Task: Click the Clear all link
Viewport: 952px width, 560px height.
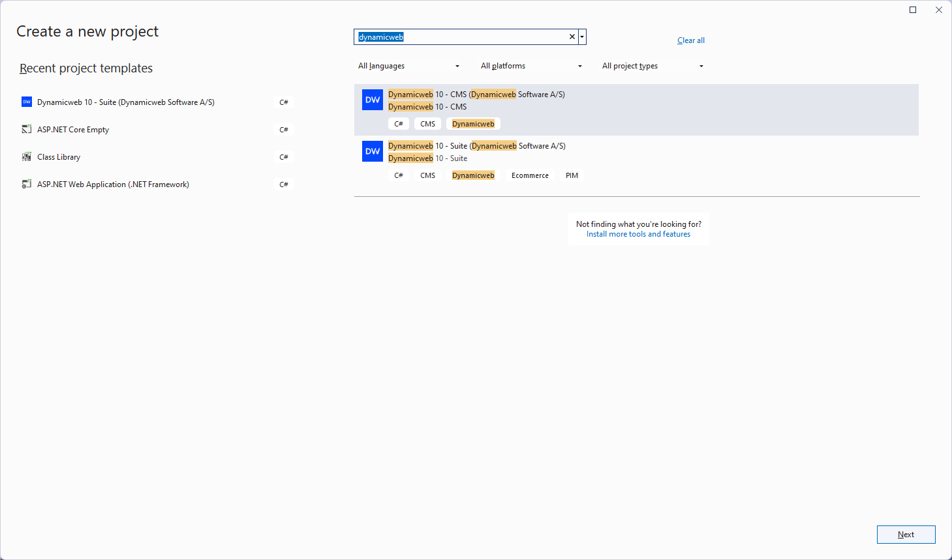Action: point(691,40)
